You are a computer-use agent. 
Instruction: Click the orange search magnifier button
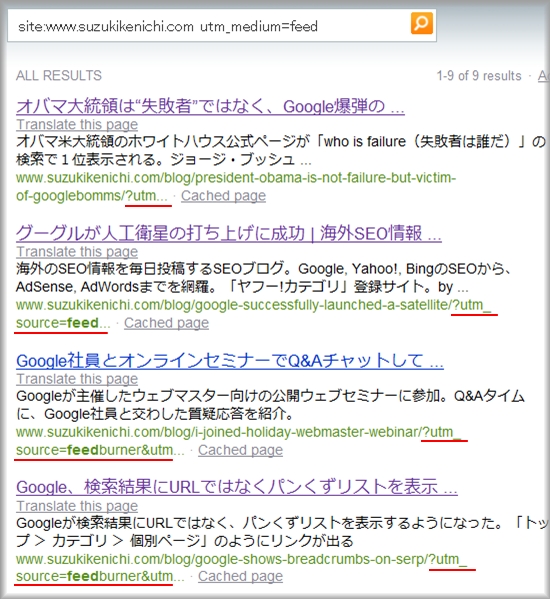pyautogui.click(x=422, y=23)
